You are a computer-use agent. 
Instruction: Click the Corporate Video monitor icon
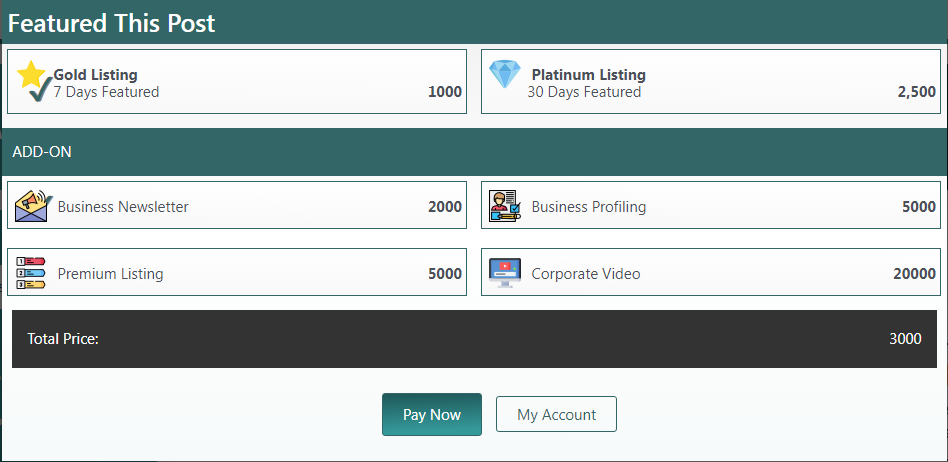point(505,273)
